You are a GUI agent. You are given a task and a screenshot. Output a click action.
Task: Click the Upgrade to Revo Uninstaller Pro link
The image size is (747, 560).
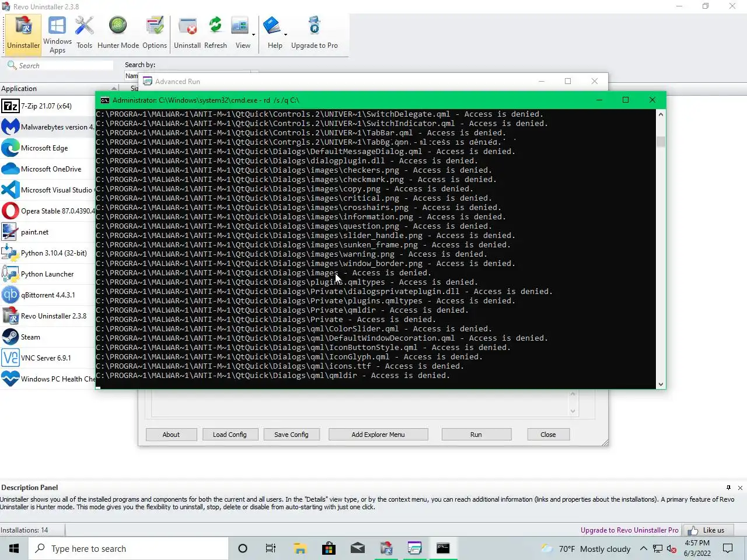(x=629, y=530)
